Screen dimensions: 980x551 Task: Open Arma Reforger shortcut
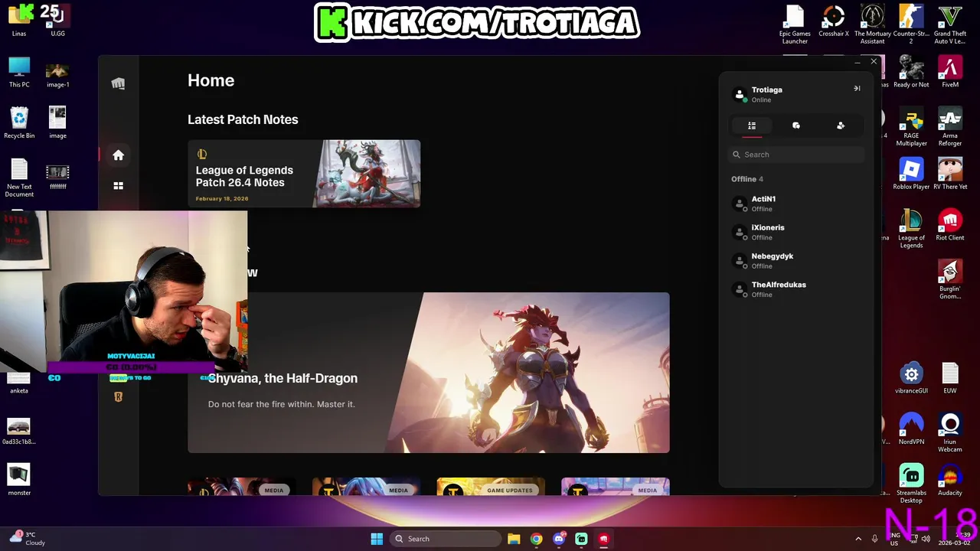950,127
